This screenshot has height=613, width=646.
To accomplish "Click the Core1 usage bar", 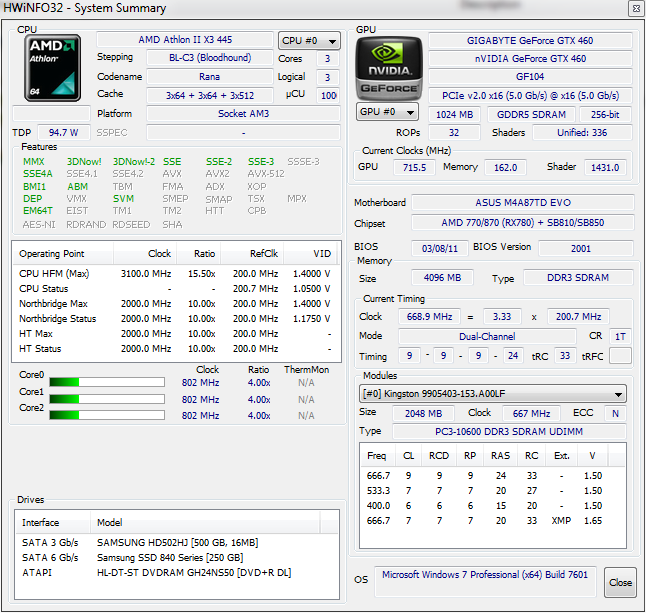I will 107,399.
